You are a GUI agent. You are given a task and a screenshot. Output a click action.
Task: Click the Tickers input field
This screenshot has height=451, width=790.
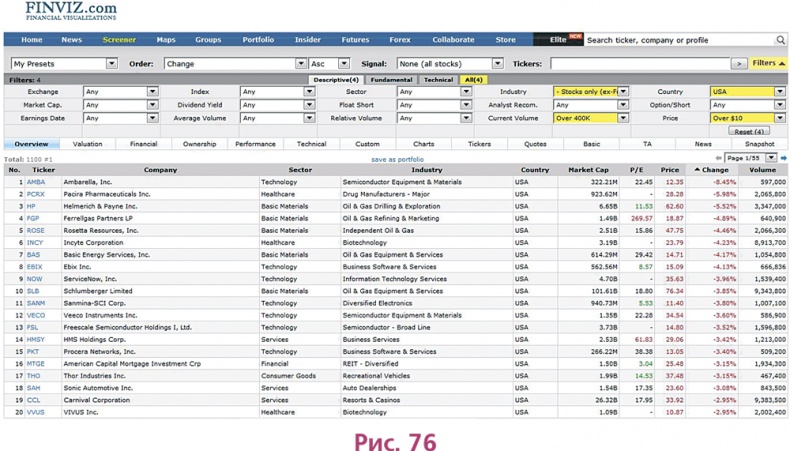(638, 63)
